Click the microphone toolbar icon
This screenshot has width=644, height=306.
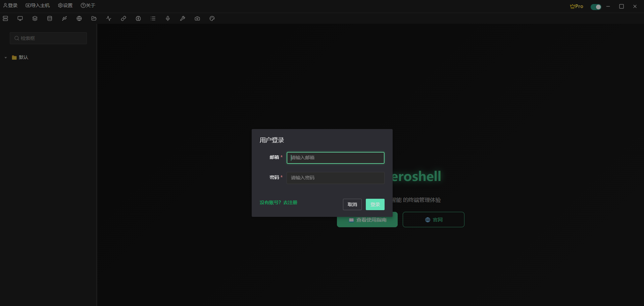click(168, 18)
